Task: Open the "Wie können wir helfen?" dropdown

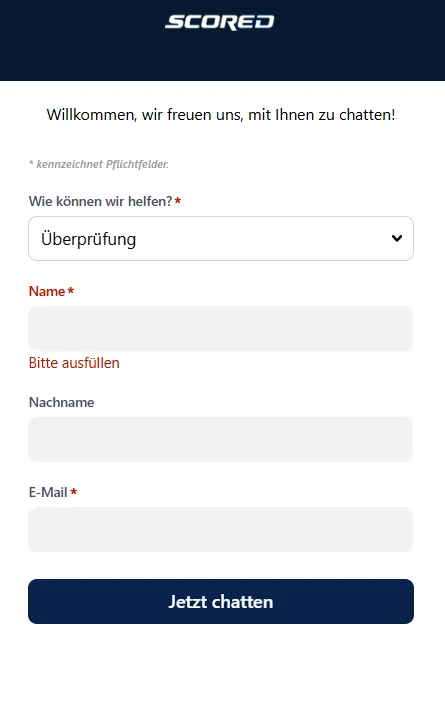Action: [221, 239]
